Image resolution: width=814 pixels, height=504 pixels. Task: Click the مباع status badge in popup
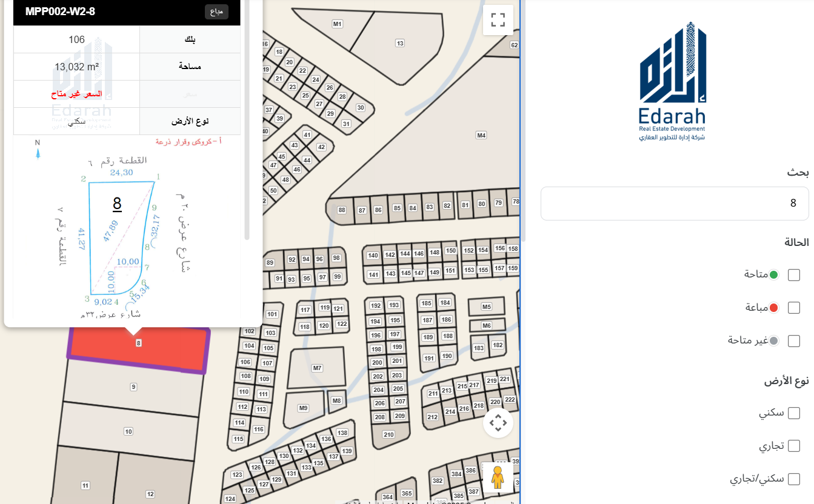216,12
